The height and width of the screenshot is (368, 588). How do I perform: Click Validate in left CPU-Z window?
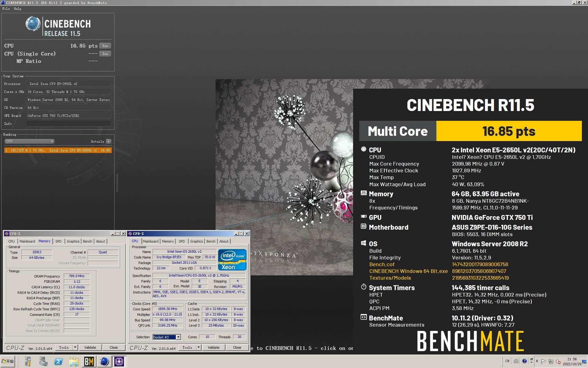90,347
